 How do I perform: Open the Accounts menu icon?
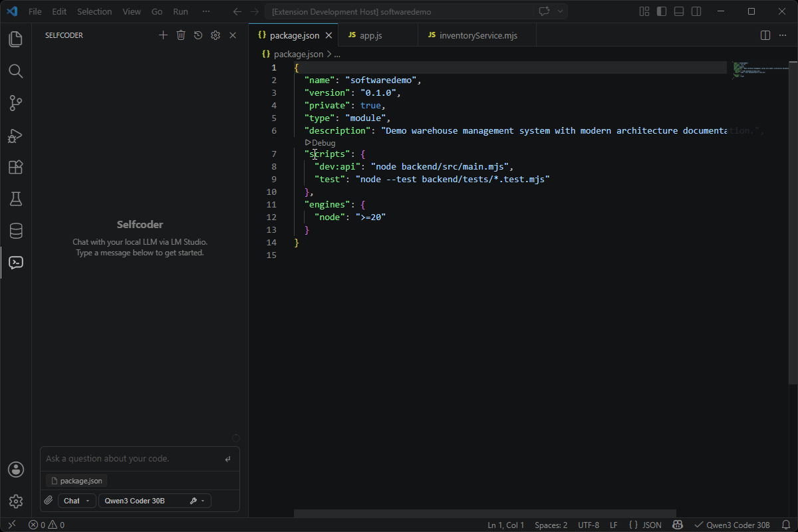[x=16, y=469]
